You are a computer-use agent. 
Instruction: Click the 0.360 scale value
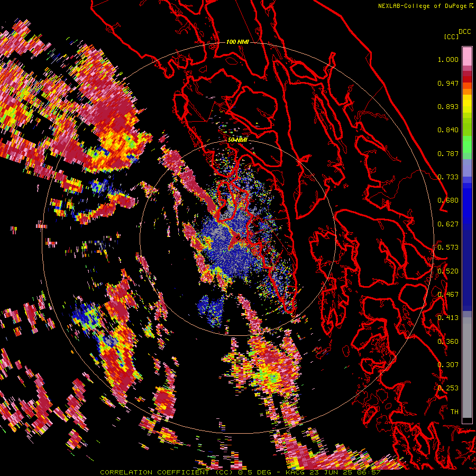point(448,342)
